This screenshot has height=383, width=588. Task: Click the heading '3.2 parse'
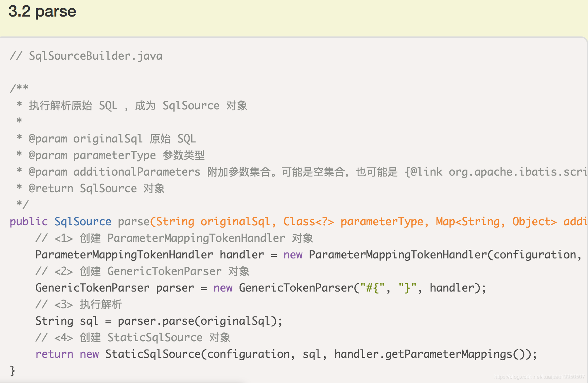(42, 12)
